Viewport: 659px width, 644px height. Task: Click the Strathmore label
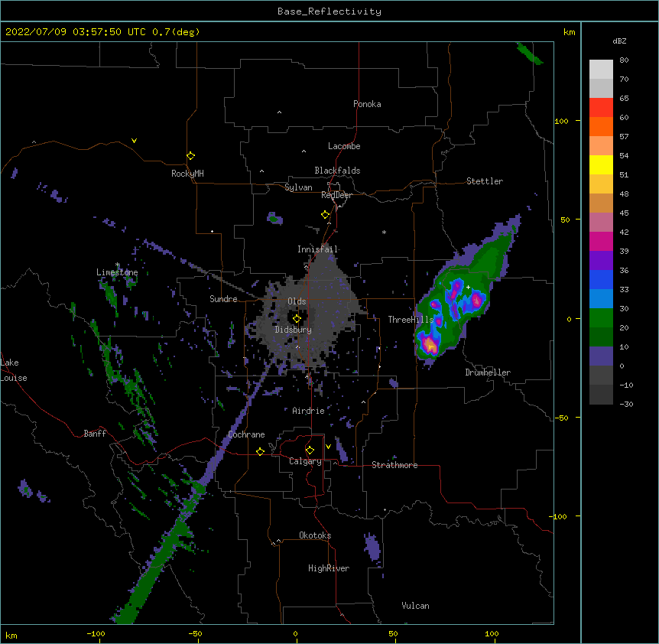click(394, 465)
